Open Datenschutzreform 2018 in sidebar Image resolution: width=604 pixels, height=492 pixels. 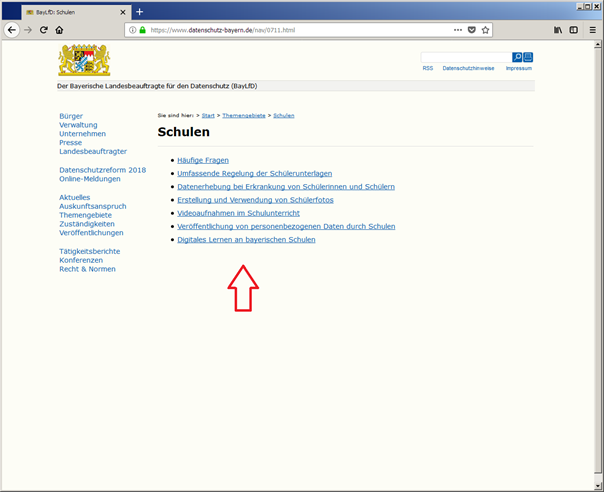(x=102, y=170)
